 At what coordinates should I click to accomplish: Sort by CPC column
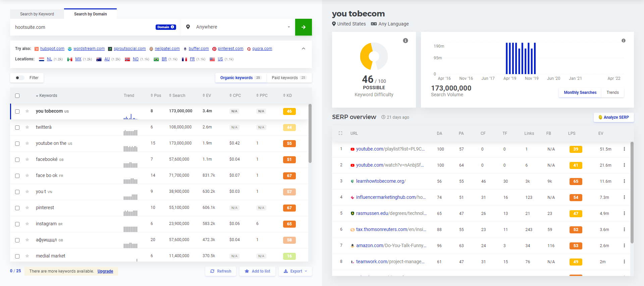coord(235,96)
